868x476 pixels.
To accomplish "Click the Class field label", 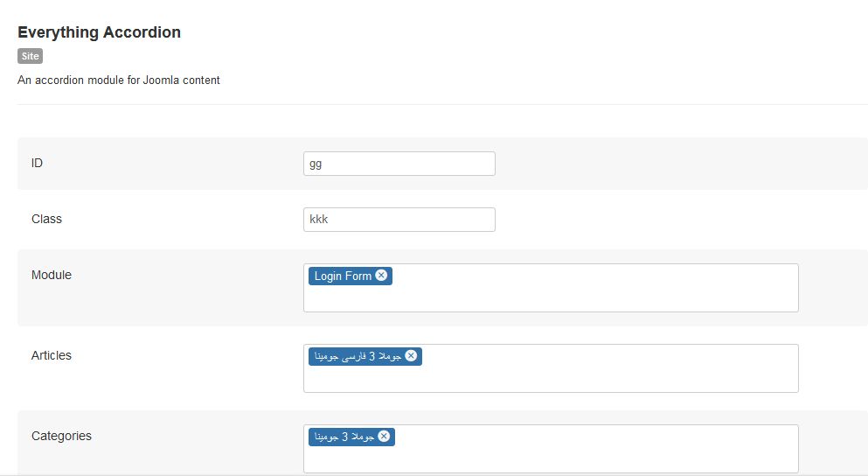I will tap(46, 219).
